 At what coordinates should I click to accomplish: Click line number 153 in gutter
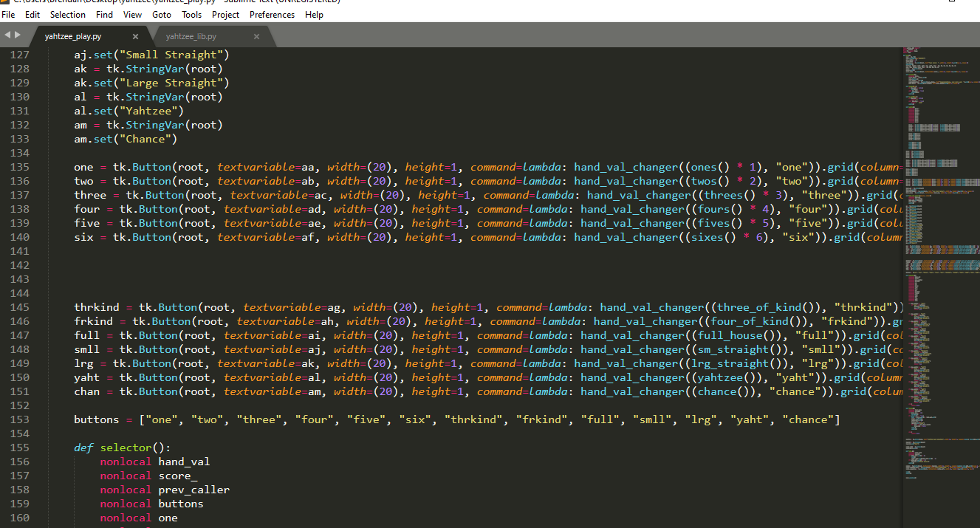tap(19, 419)
